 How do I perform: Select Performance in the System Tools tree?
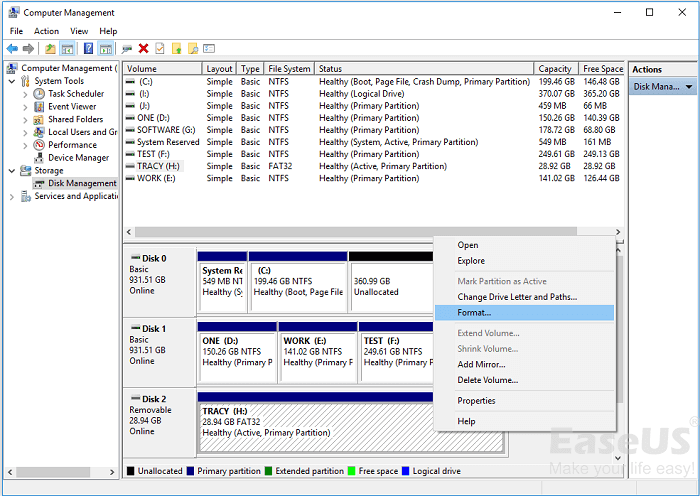[x=72, y=145]
